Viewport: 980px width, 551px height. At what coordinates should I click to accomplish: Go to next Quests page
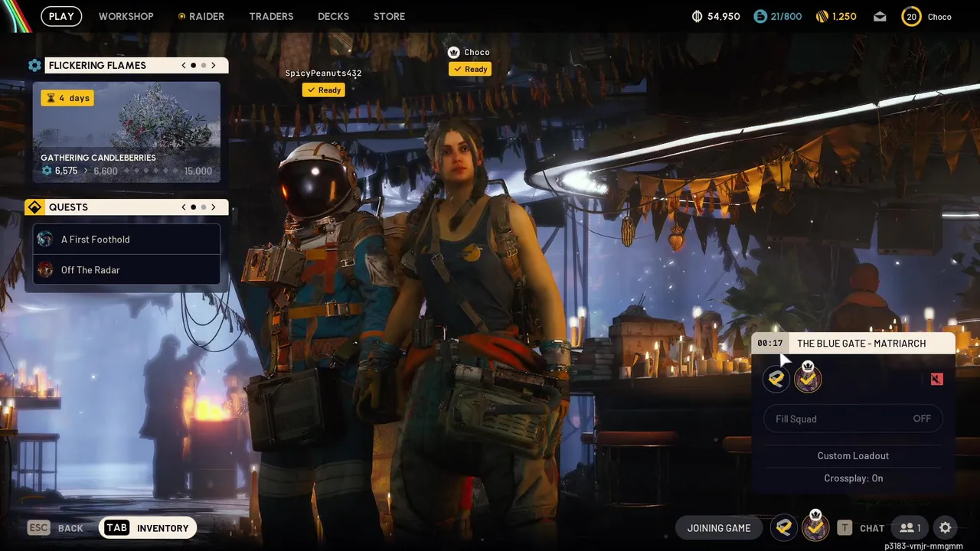pos(214,207)
